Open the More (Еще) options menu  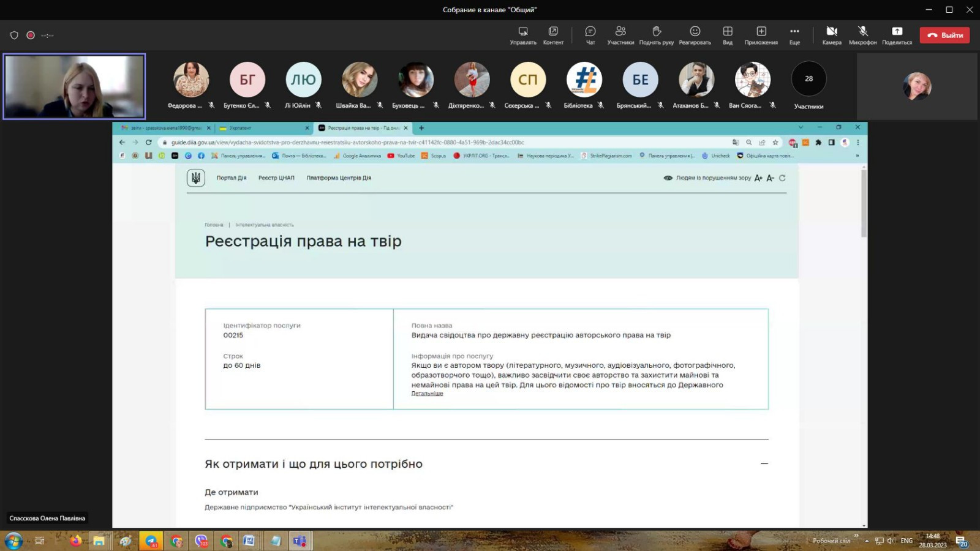pos(794,35)
